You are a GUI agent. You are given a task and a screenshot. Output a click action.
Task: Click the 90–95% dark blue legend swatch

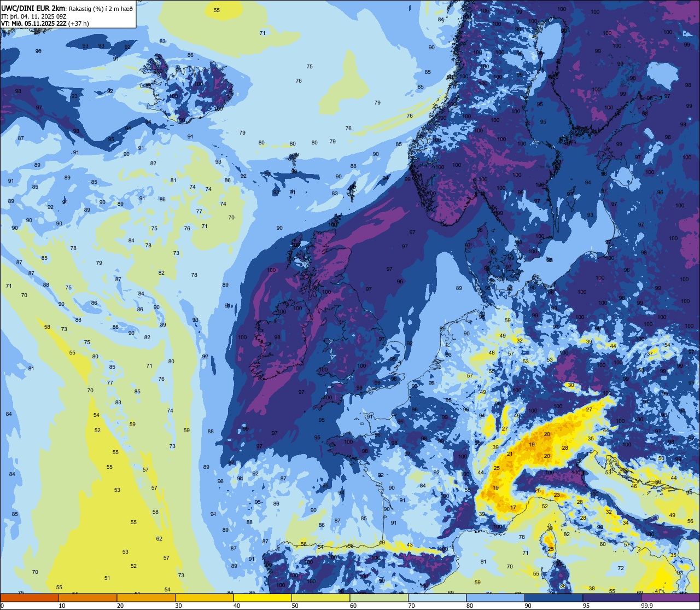(x=553, y=598)
